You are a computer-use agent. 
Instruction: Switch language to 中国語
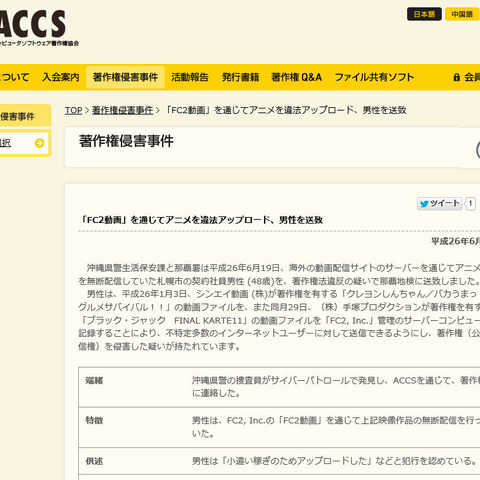(x=462, y=14)
